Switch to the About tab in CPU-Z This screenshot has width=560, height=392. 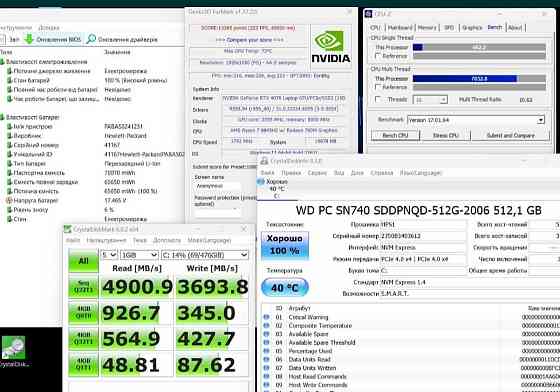click(515, 27)
